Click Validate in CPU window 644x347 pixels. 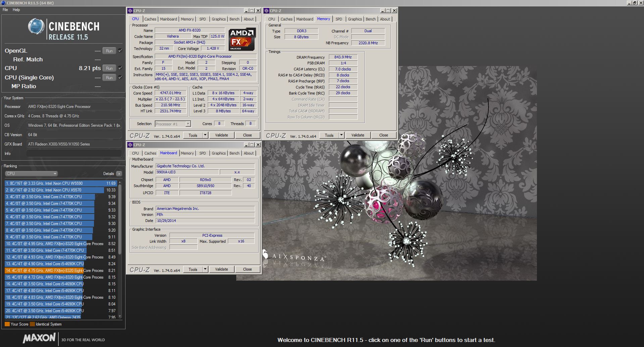(x=221, y=135)
